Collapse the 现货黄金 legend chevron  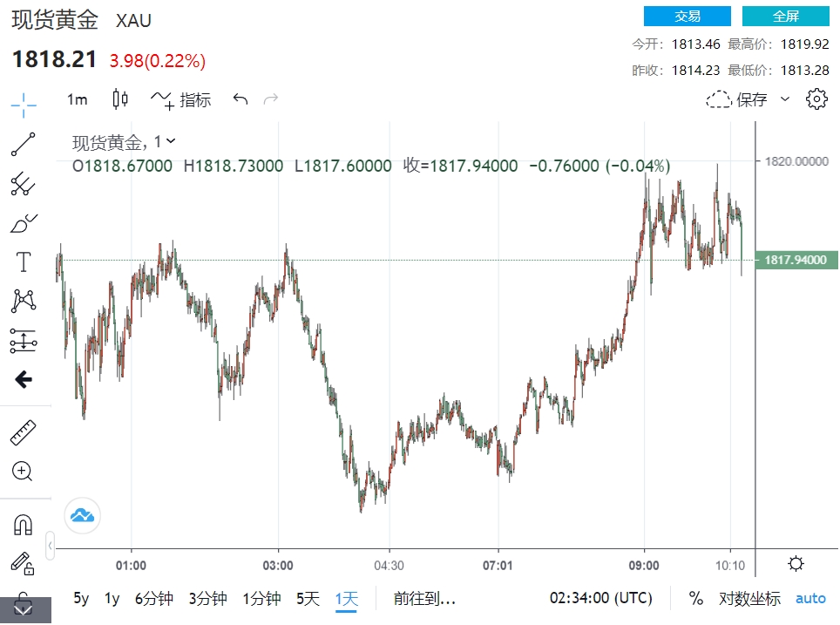pyautogui.click(x=171, y=141)
